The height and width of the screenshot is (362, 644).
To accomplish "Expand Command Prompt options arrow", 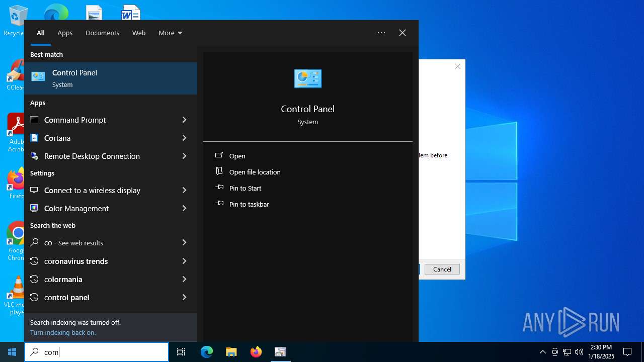I will [184, 120].
